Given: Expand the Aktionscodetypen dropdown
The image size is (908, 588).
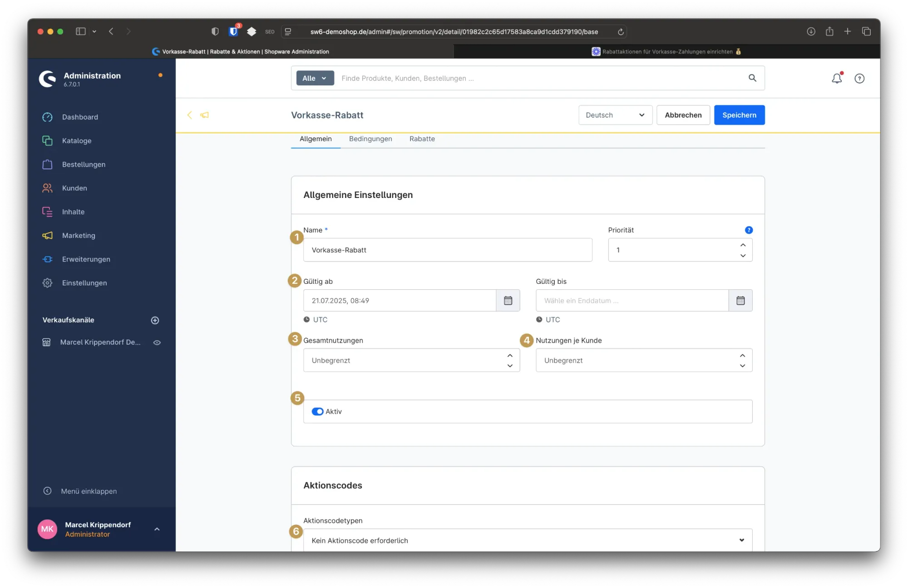Looking at the screenshot, I should coord(527,540).
